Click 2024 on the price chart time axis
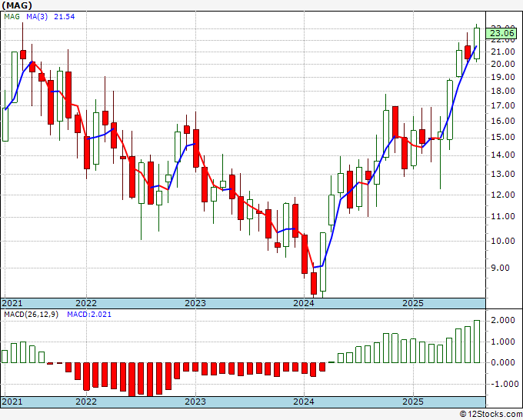523x420 pixels. coord(304,303)
